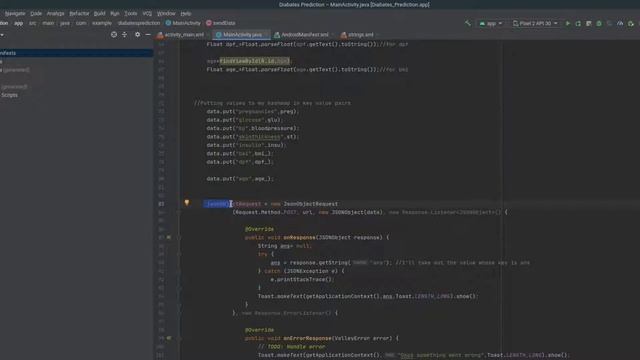Click the Expand/Collapse All icon in project panel
Viewport: 640px width, 360px height.
tap(124, 35)
